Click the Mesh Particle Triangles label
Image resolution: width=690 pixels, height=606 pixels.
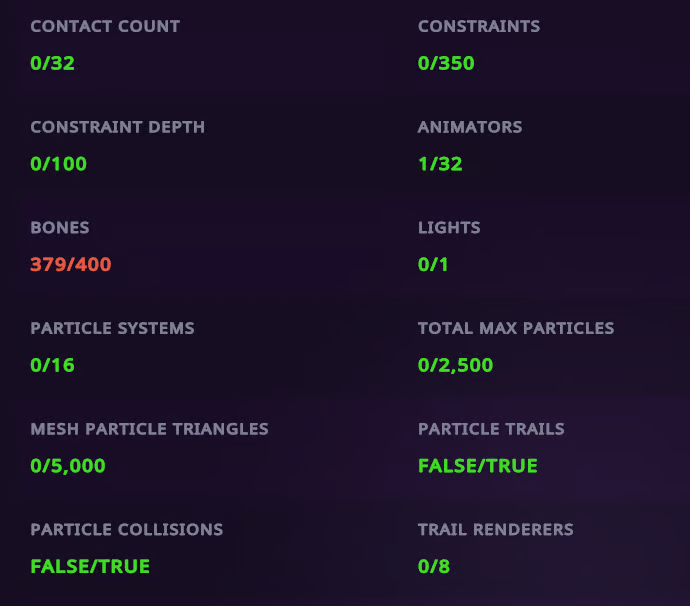click(149, 429)
